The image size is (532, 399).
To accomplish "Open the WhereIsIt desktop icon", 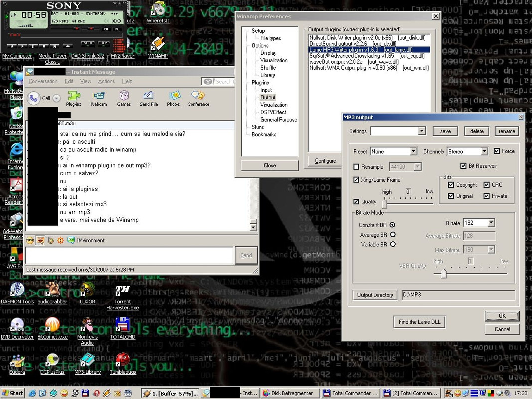I will [x=158, y=13].
